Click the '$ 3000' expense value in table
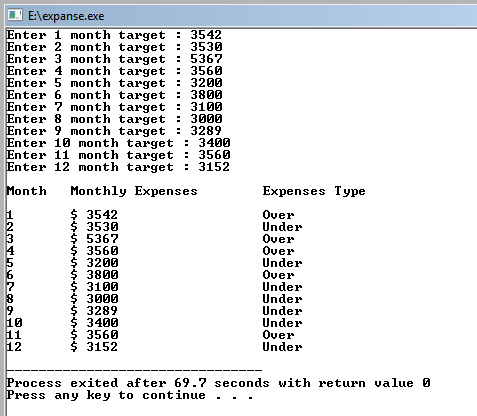The image size is (477, 416). click(x=94, y=299)
